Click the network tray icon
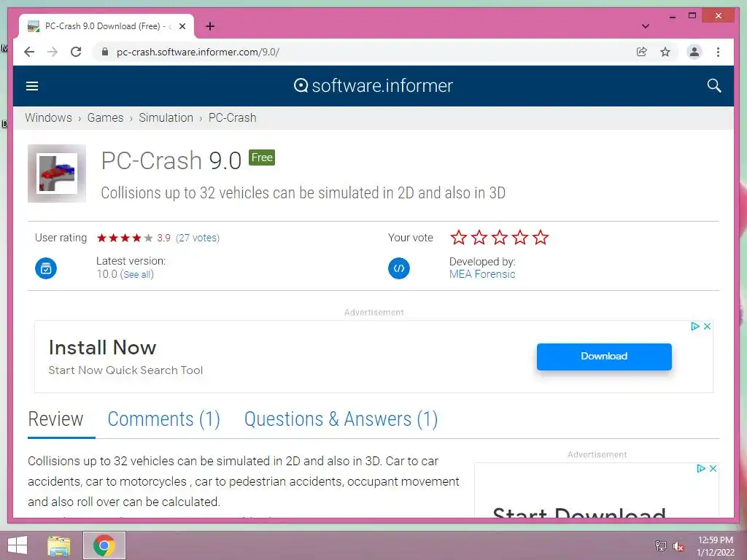This screenshot has height=560, width=747. pos(661,545)
